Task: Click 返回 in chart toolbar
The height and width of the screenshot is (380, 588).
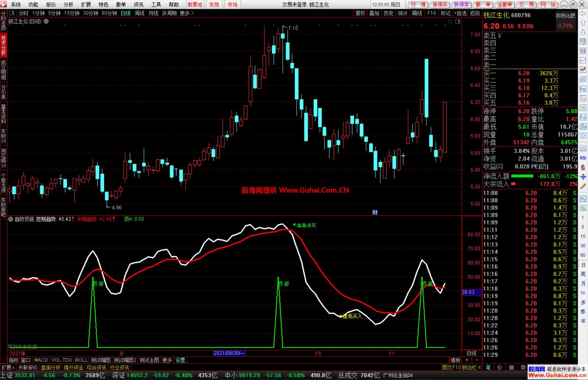Action: pyautogui.click(x=475, y=13)
